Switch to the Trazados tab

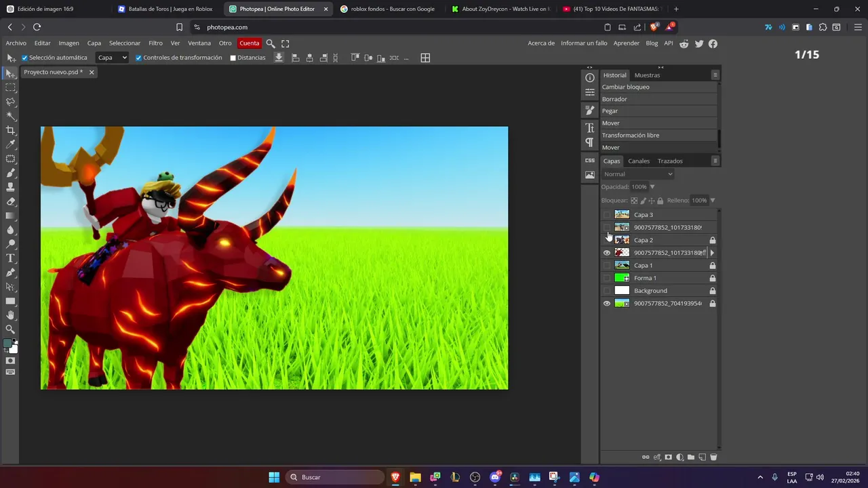(x=670, y=161)
